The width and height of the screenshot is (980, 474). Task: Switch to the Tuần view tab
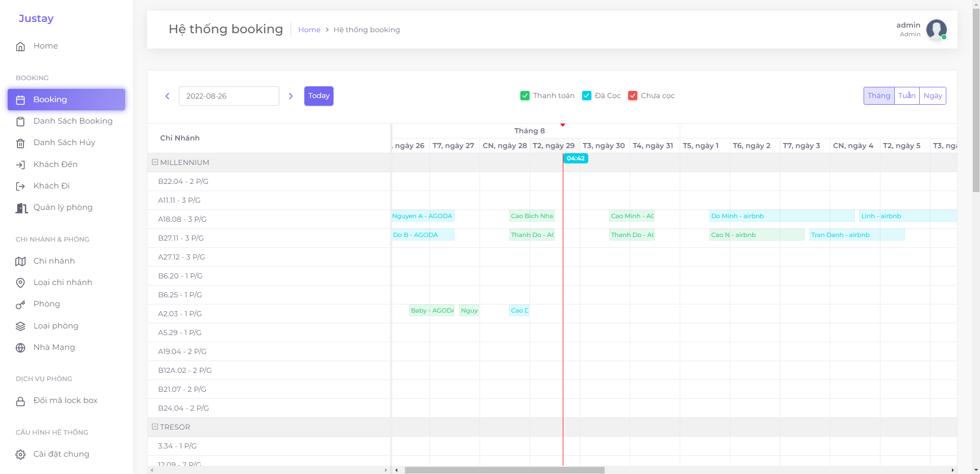point(906,96)
